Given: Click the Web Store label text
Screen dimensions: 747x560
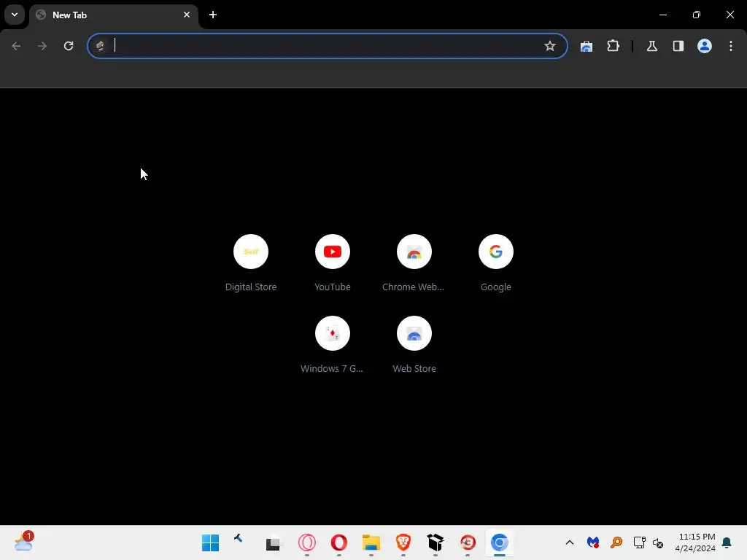Looking at the screenshot, I should pos(414,368).
